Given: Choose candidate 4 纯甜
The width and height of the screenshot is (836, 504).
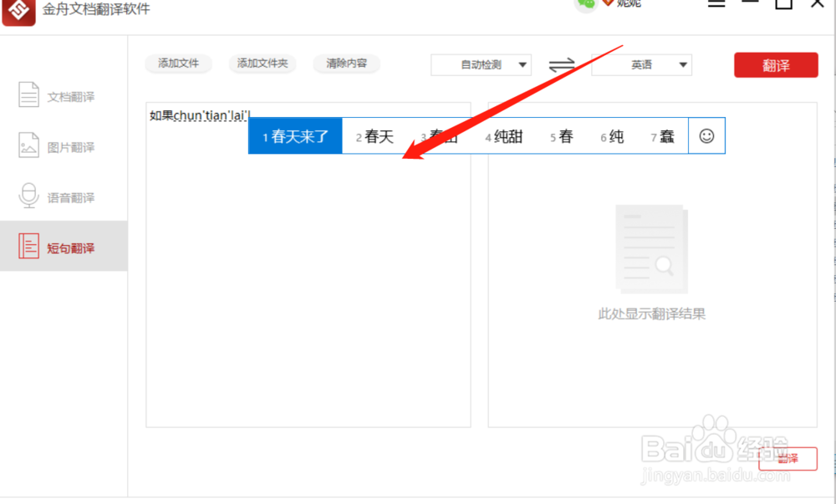Looking at the screenshot, I should click(504, 136).
